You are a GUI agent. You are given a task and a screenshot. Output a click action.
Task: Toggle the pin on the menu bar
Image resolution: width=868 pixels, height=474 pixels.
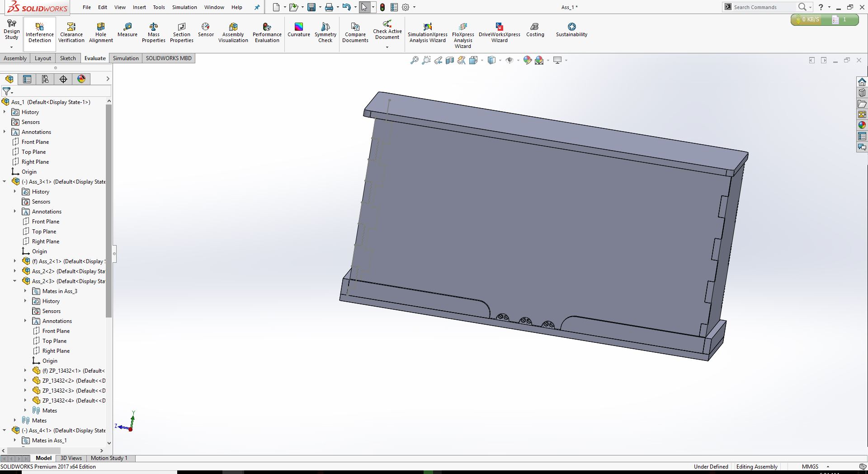coord(257,7)
